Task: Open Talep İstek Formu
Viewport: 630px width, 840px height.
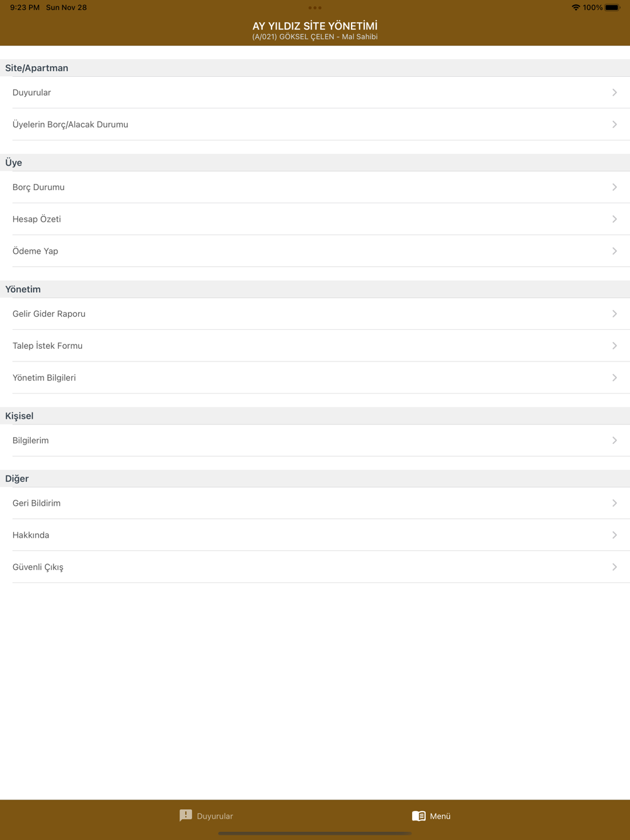Action: [x=315, y=346]
